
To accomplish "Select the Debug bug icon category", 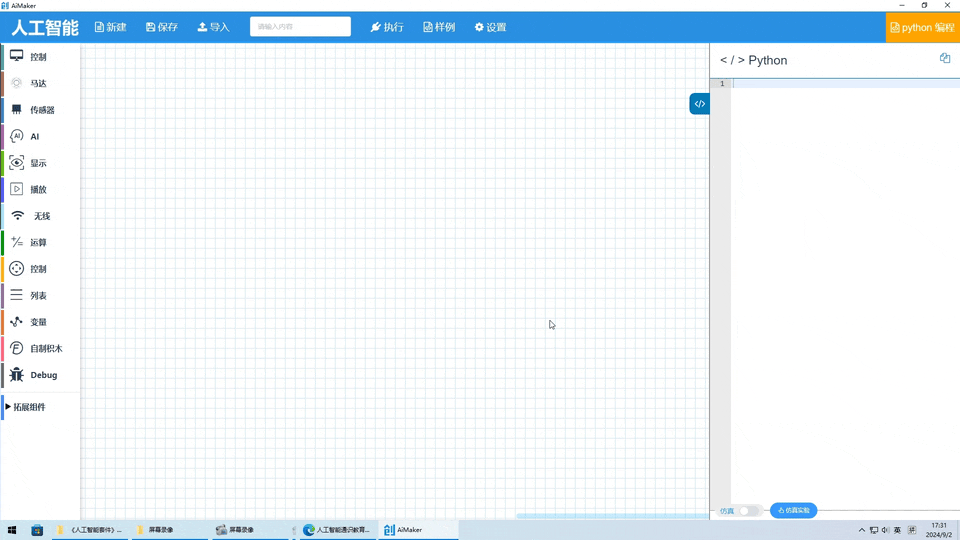I will tap(43, 375).
